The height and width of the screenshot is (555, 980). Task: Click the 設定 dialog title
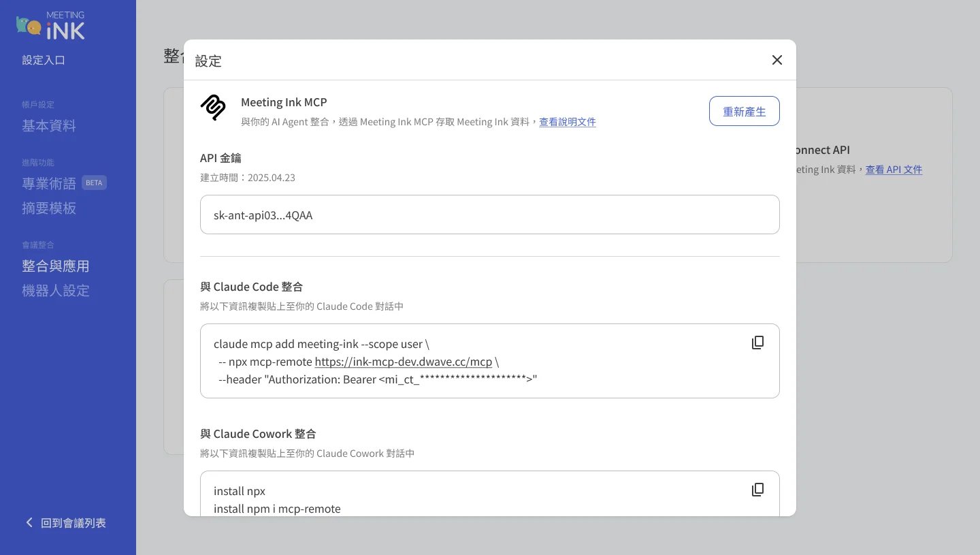208,61
